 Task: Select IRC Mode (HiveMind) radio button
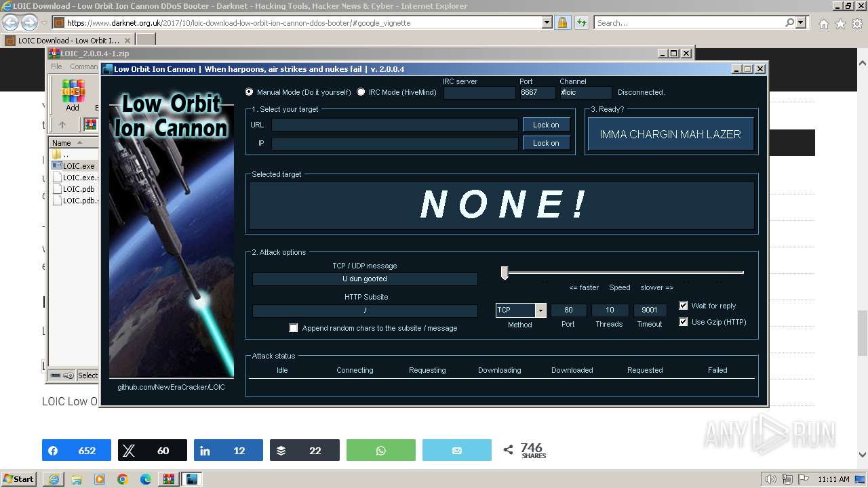point(361,92)
